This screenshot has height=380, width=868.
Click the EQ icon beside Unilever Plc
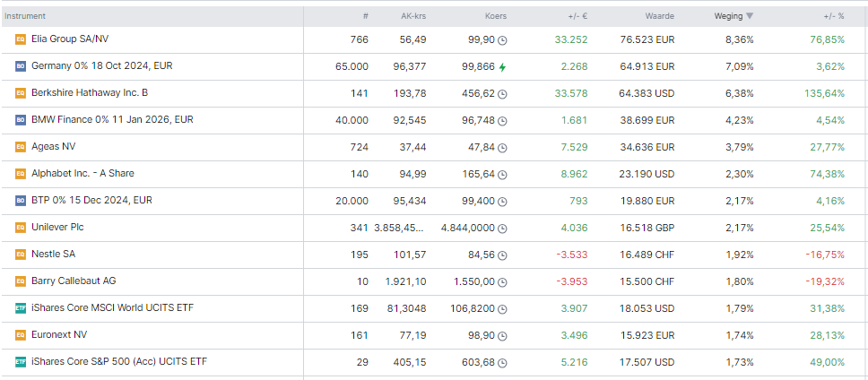[21, 228]
